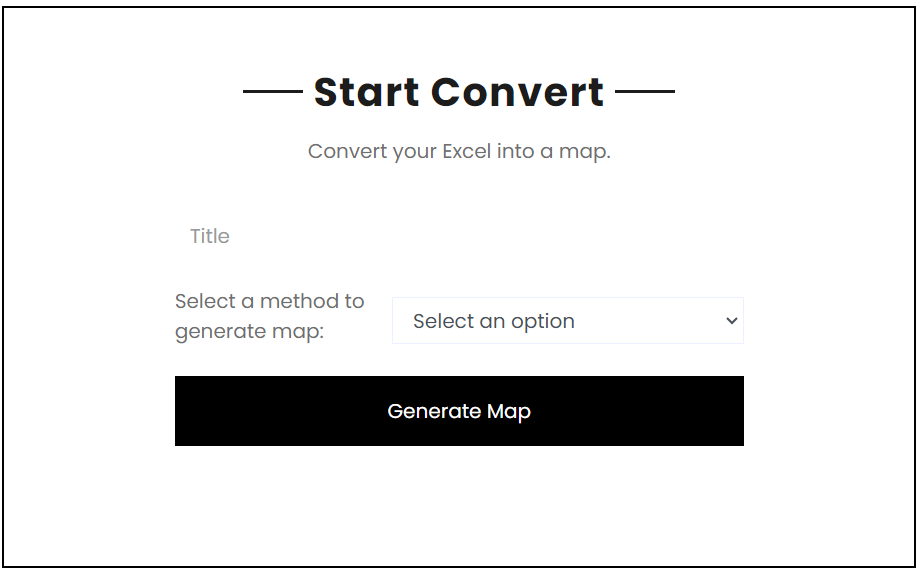Select the word "Start" in the heading

(x=366, y=92)
